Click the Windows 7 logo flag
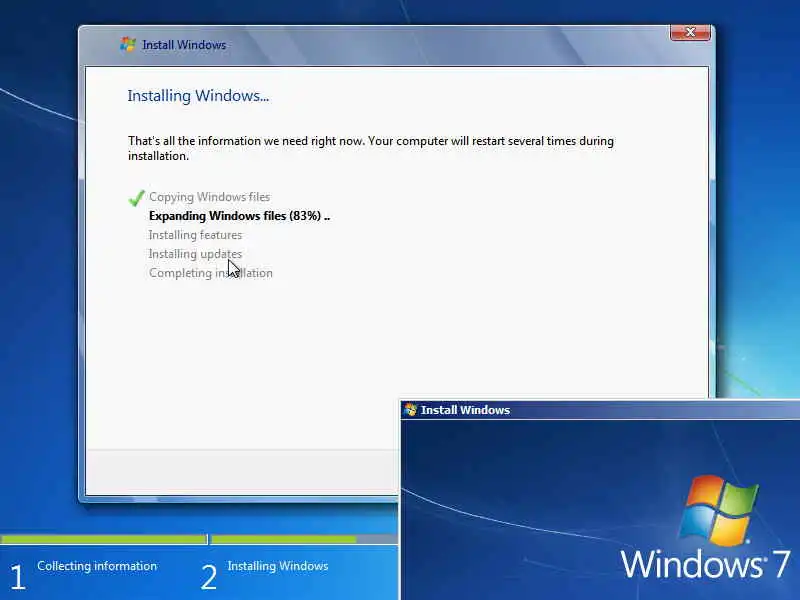800x600 pixels. point(718,510)
